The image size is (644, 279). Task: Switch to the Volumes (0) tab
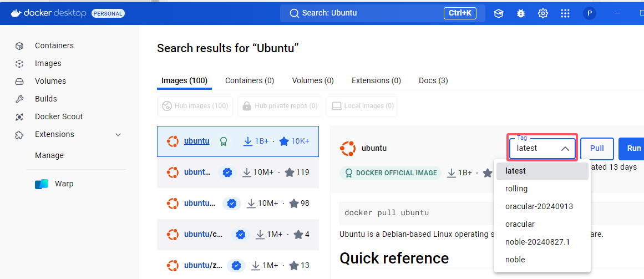point(313,80)
